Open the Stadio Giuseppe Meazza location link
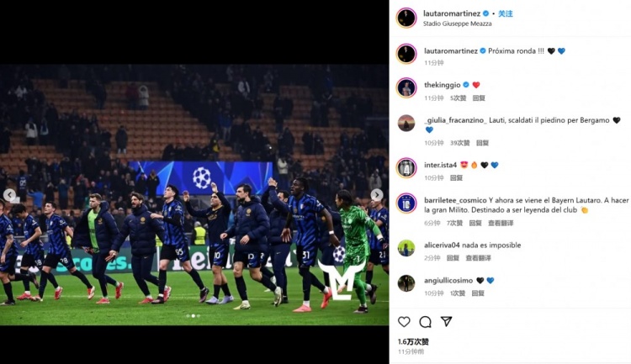 click(457, 24)
